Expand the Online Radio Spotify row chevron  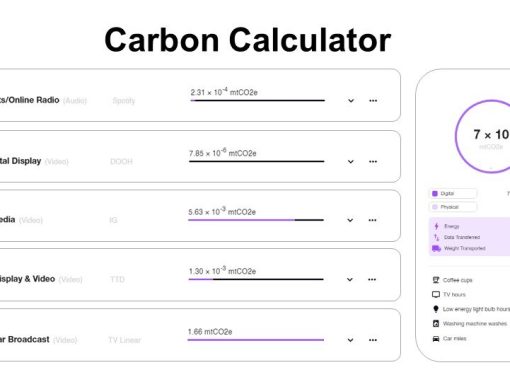pos(351,101)
